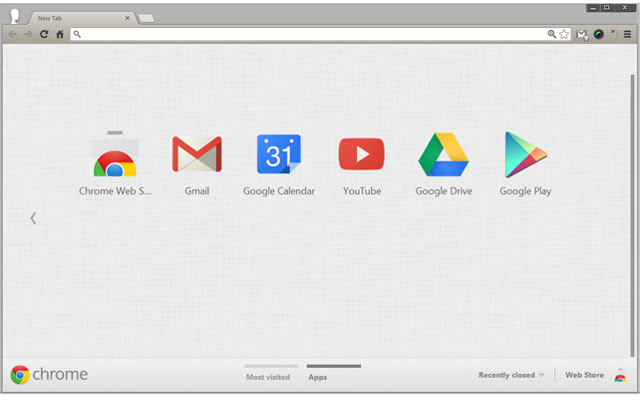Click the color wheel extension icon
This screenshot has width=640, height=400.
pos(599,34)
